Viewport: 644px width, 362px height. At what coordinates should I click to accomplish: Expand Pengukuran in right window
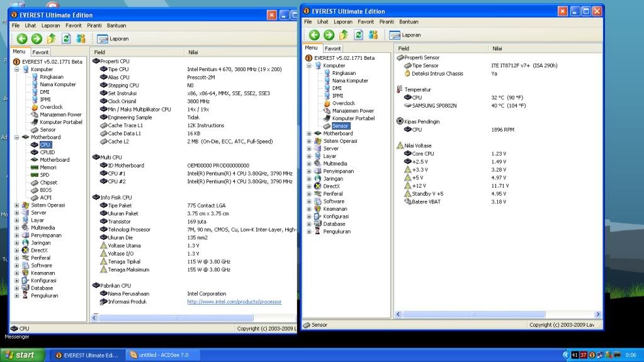pos(309,231)
